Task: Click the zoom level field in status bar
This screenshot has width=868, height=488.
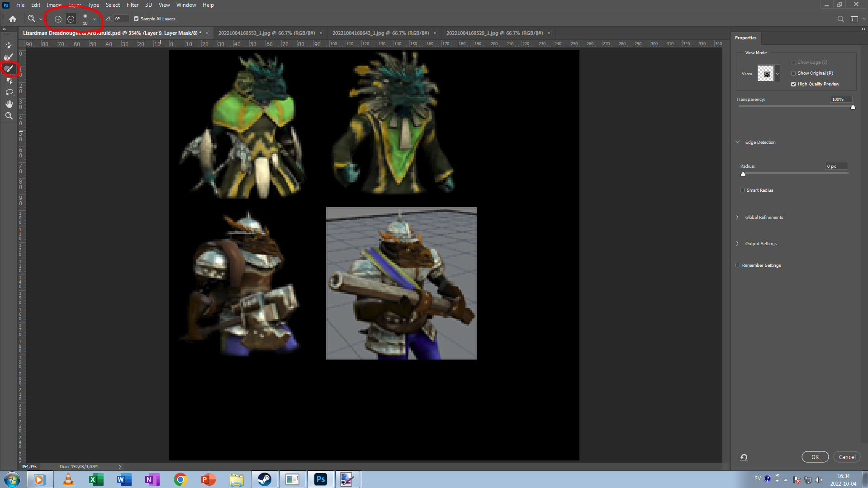Action: click(29, 467)
